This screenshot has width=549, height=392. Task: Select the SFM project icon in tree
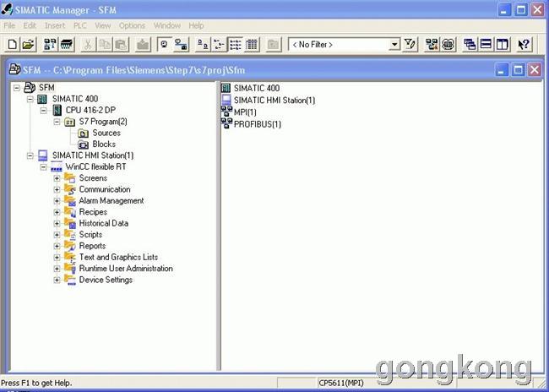[30, 88]
